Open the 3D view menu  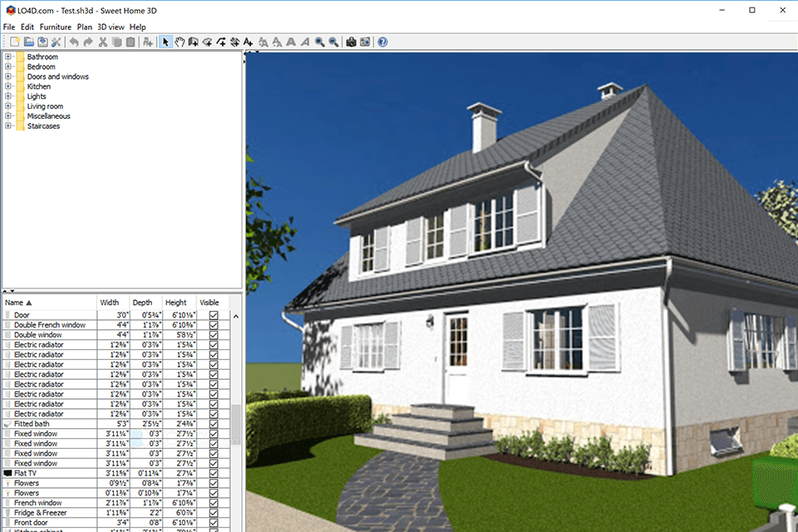click(x=110, y=26)
